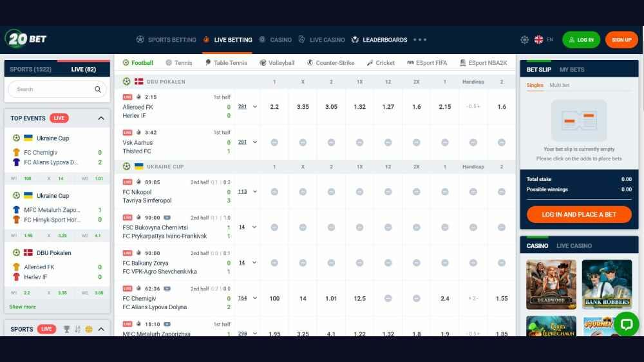
Task: Open the Sports Betting section
Action: pyautogui.click(x=166, y=40)
